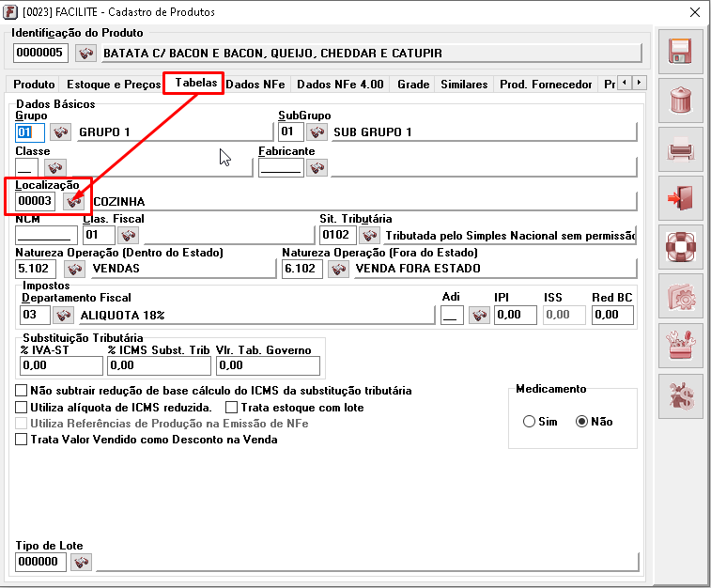Viewport: 711px width, 588px height.
Task: Click the Grupo code field
Action: point(30,132)
